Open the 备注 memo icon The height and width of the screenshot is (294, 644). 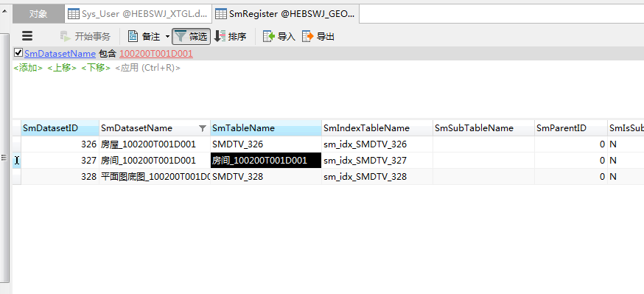(133, 37)
